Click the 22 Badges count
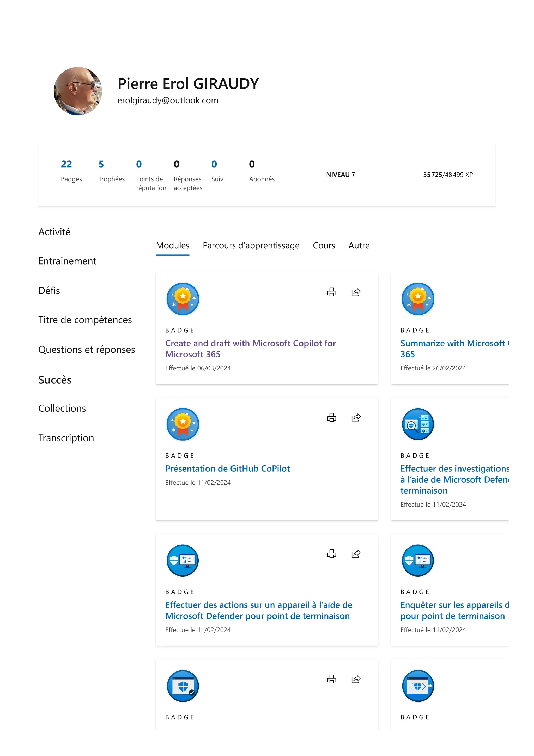 pyautogui.click(x=66, y=164)
